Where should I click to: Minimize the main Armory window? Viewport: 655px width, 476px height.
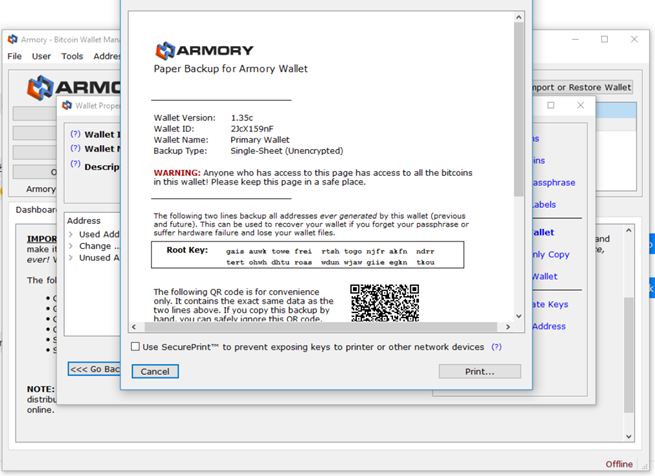[x=576, y=39]
